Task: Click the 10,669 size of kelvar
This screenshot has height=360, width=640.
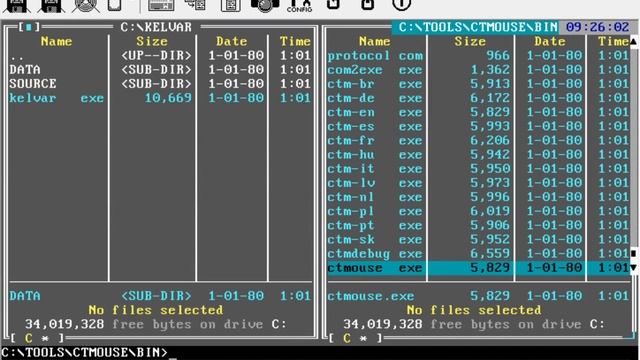Action: click(x=168, y=98)
